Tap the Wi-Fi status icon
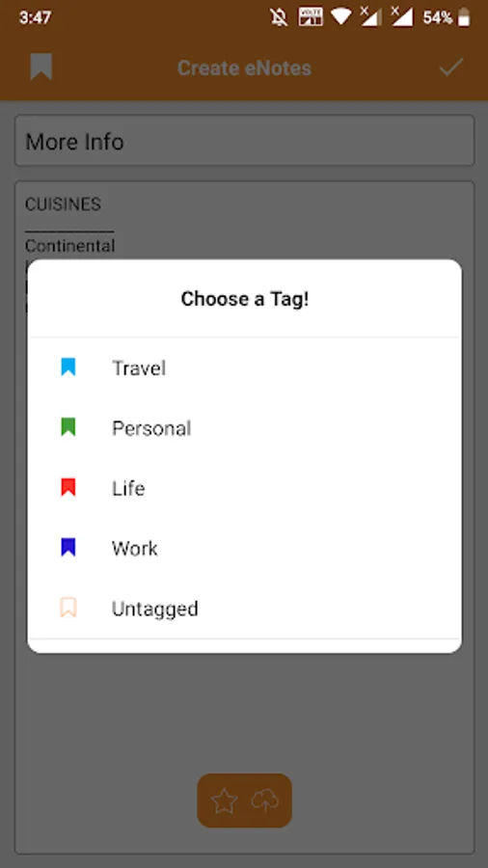The width and height of the screenshot is (488, 868). pos(340,17)
